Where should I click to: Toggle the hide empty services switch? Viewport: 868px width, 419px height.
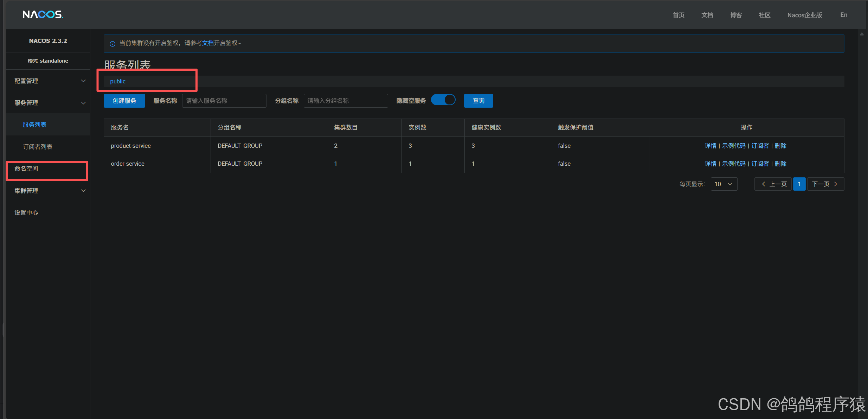(x=443, y=100)
